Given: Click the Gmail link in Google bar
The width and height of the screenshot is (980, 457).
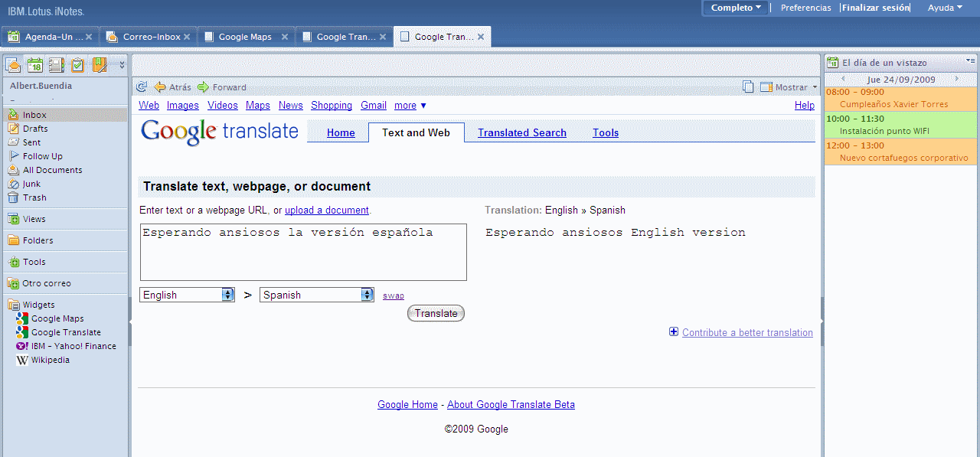Looking at the screenshot, I should 374,106.
